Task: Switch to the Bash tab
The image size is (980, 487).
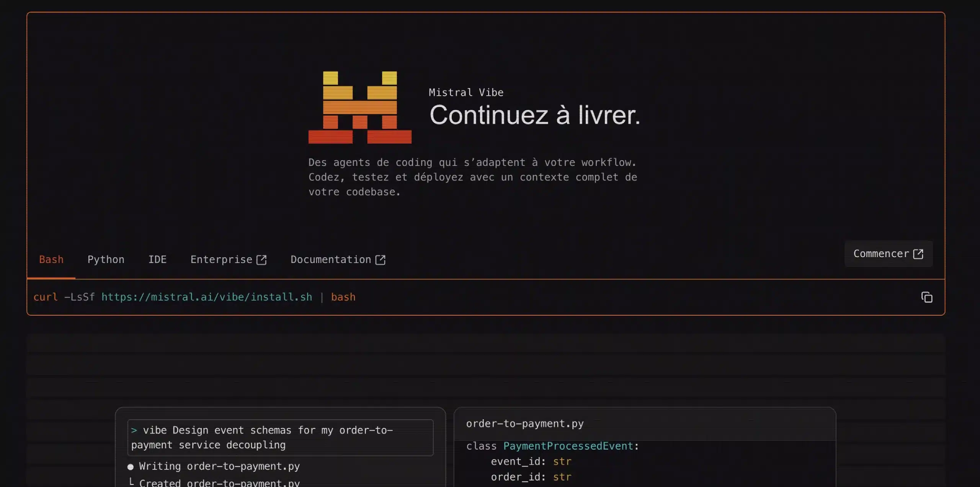Action: [x=51, y=259]
